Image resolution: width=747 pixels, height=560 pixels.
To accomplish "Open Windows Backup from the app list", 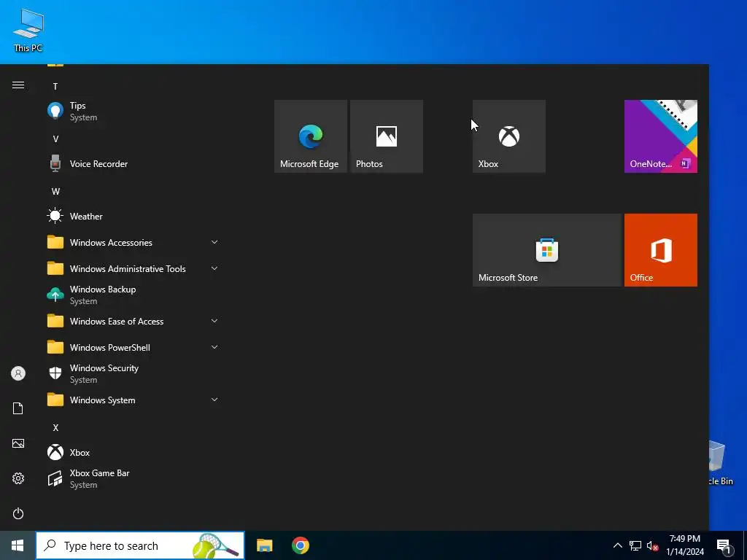I will pos(133,295).
